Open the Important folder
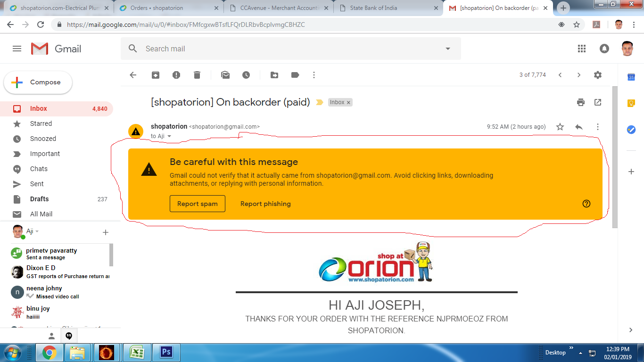This screenshot has height=362, width=644. (57, 154)
